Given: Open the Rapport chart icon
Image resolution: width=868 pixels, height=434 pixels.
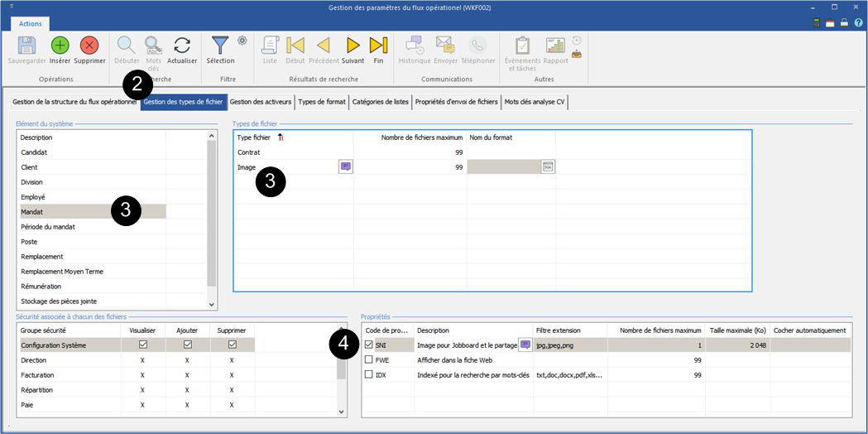Looking at the screenshot, I should point(555,46).
